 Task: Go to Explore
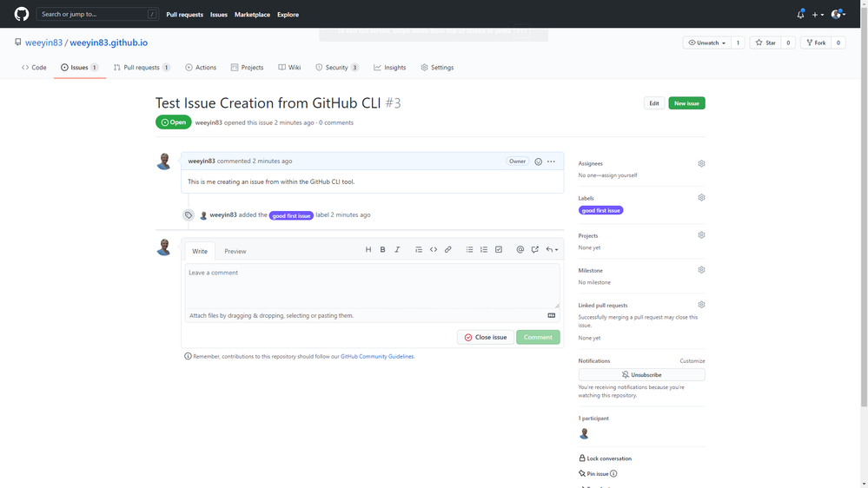(288, 15)
